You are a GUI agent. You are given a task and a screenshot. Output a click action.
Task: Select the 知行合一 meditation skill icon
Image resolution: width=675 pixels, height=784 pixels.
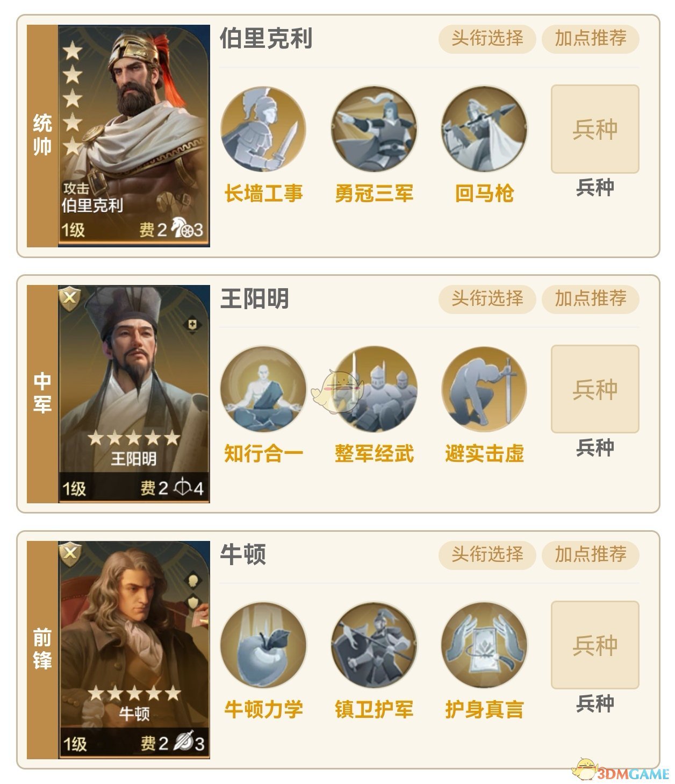[263, 389]
